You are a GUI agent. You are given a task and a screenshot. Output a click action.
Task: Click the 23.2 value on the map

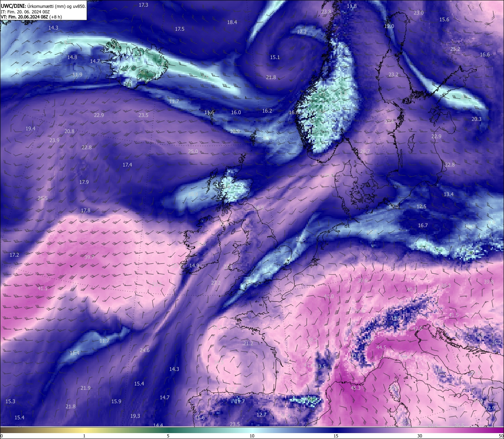coord(393,74)
